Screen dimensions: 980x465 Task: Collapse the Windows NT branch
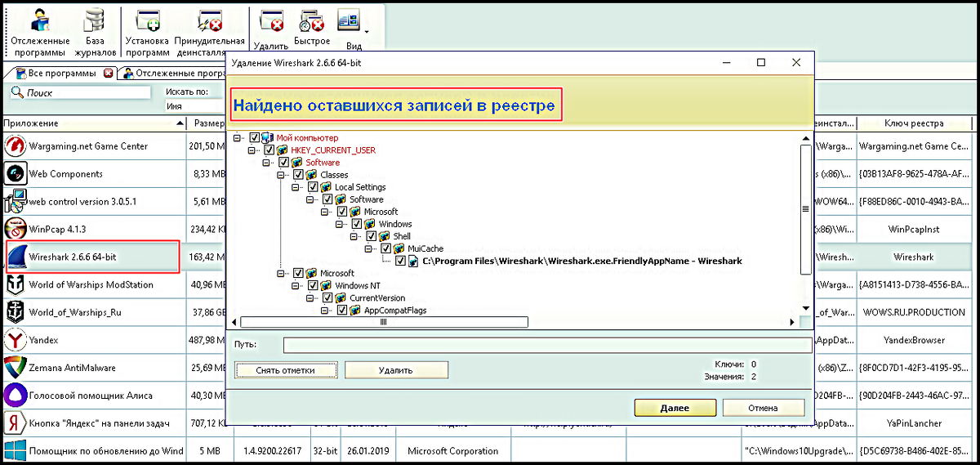click(x=296, y=285)
